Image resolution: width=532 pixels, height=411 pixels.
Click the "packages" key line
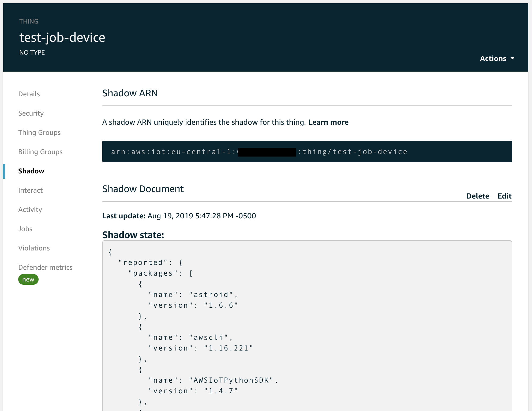[160, 273]
